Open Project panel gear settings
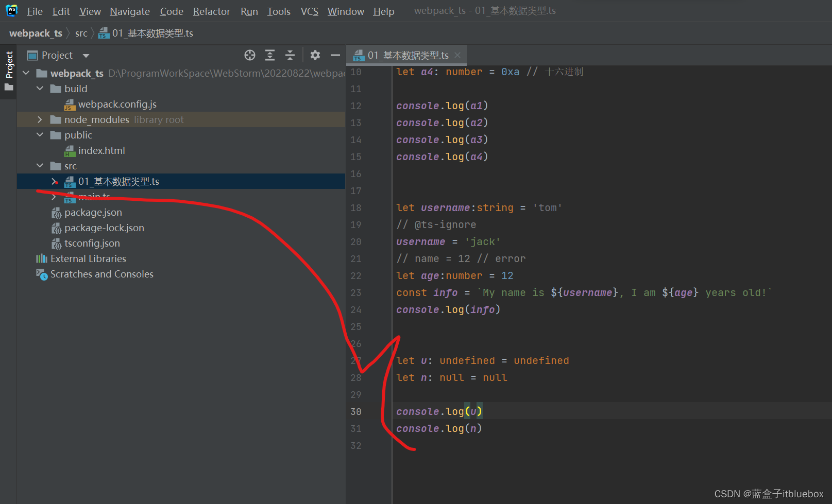 tap(315, 55)
